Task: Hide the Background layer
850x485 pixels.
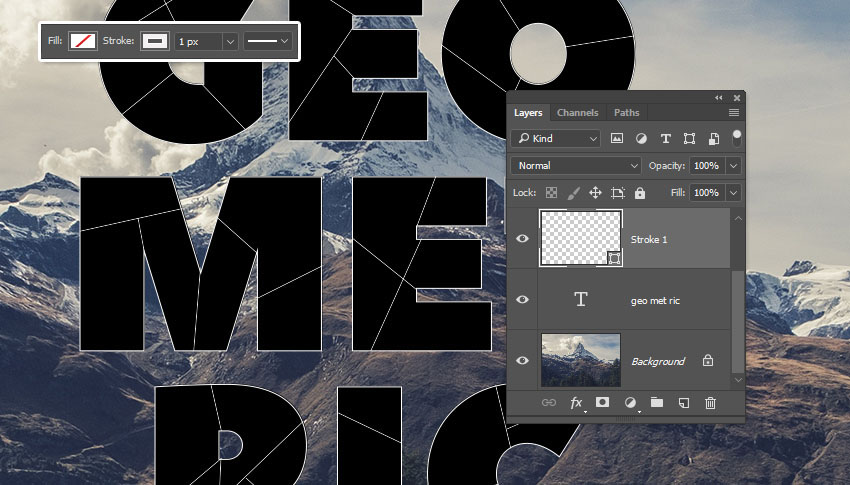Action: 523,360
